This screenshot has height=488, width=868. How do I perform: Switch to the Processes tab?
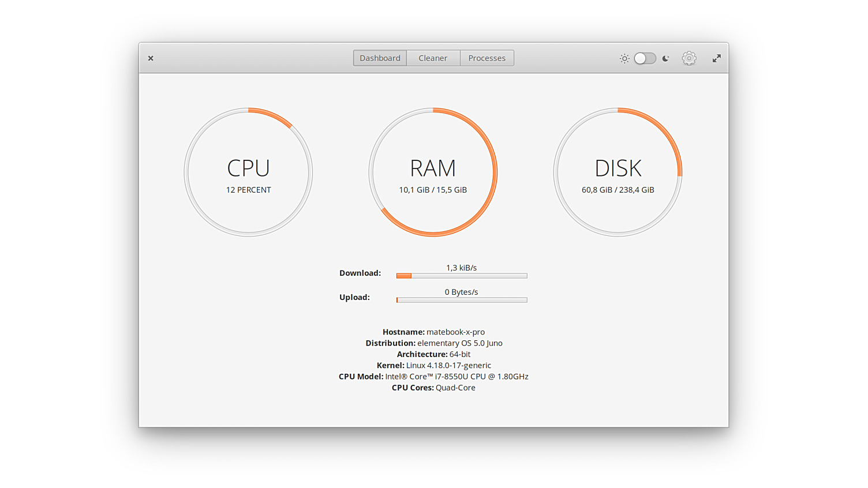(487, 58)
